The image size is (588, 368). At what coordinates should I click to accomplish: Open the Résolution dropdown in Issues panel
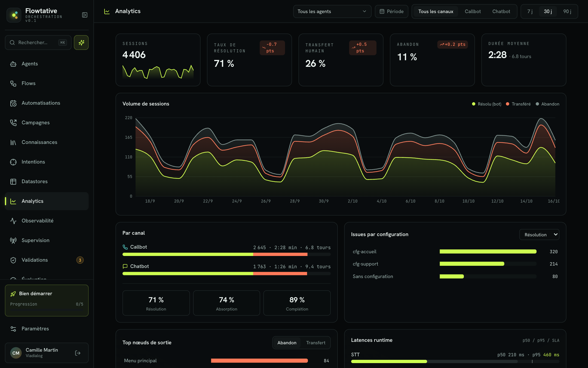tap(539, 235)
